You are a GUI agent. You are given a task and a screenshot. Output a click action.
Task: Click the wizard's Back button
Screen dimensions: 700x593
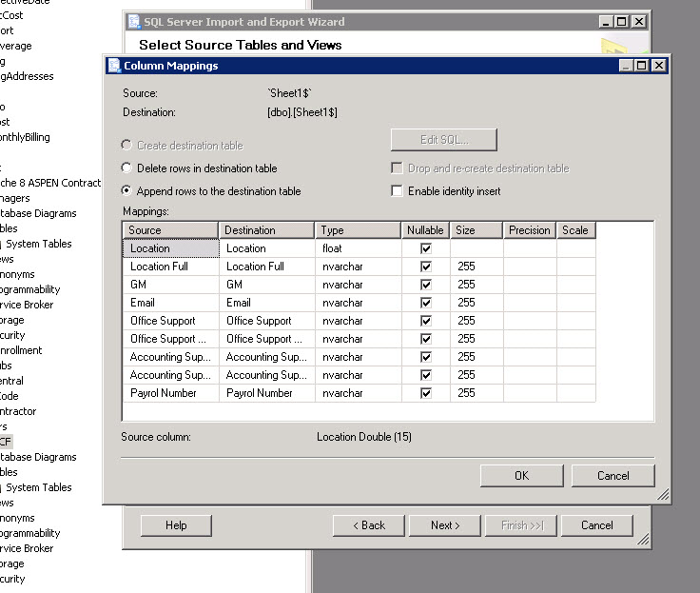point(369,525)
